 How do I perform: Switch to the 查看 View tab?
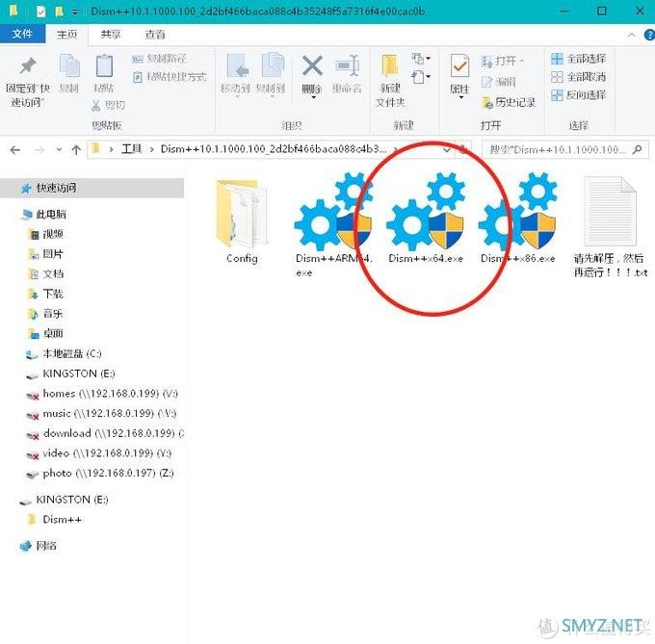pos(154,35)
